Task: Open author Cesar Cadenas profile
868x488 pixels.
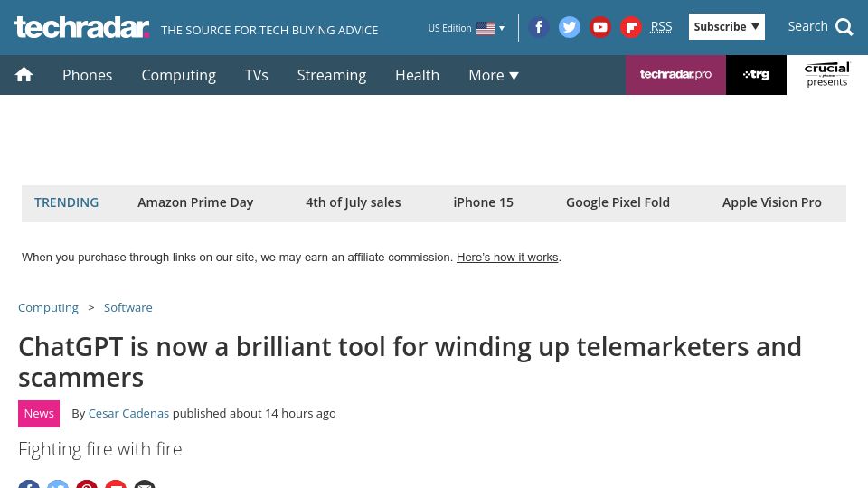Action: tap(128, 413)
